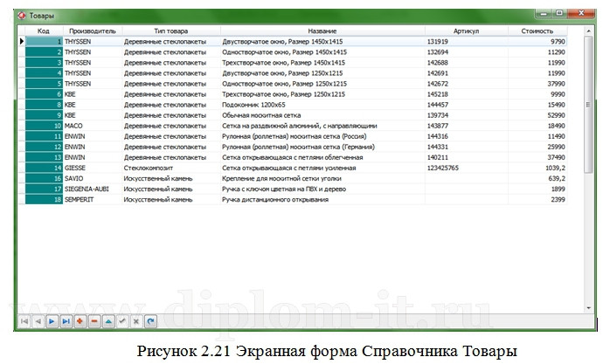The width and height of the screenshot is (610, 364).
Task: Select code cell 10
Action: pyautogui.click(x=44, y=126)
